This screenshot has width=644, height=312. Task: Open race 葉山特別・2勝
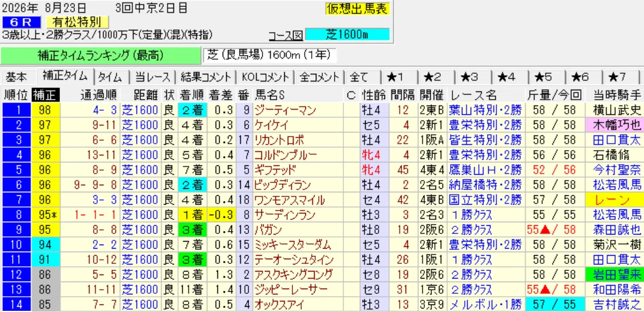(x=485, y=110)
